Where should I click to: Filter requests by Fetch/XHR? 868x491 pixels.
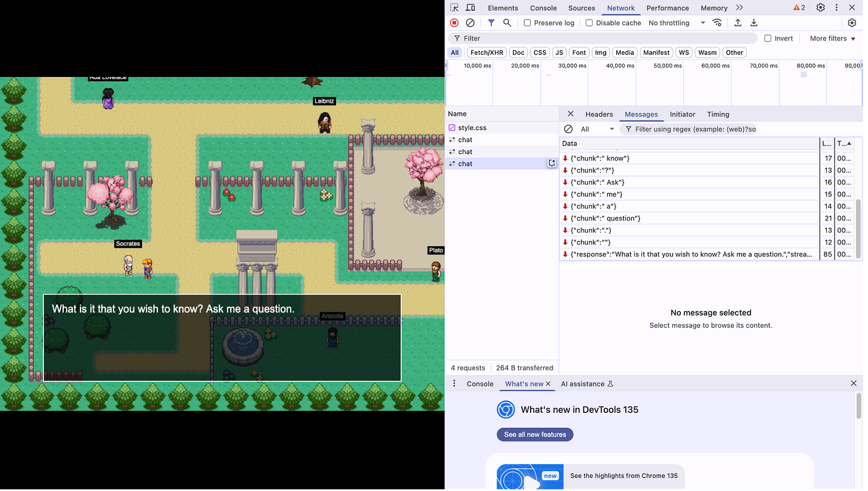487,53
